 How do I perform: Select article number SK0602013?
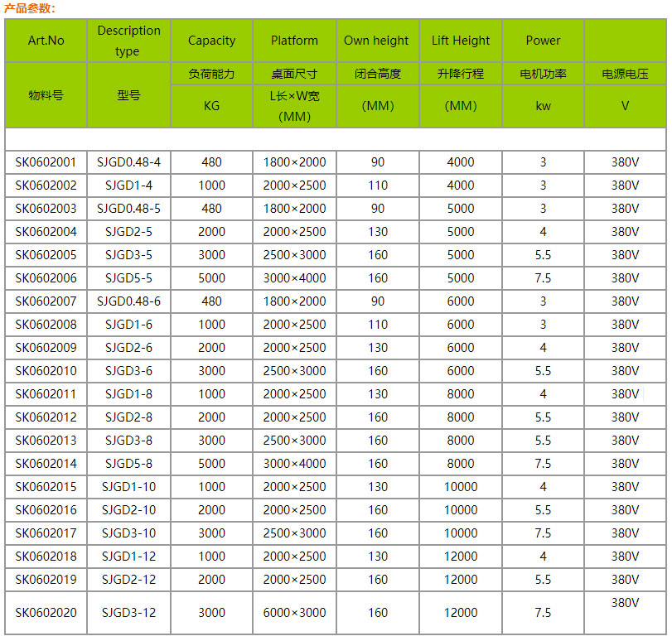[46, 440]
